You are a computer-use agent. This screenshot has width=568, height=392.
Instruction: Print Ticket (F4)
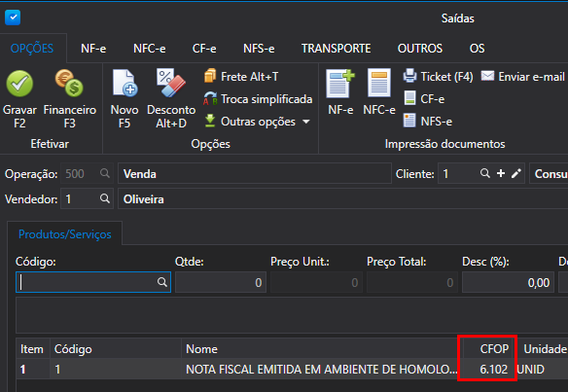[439, 77]
